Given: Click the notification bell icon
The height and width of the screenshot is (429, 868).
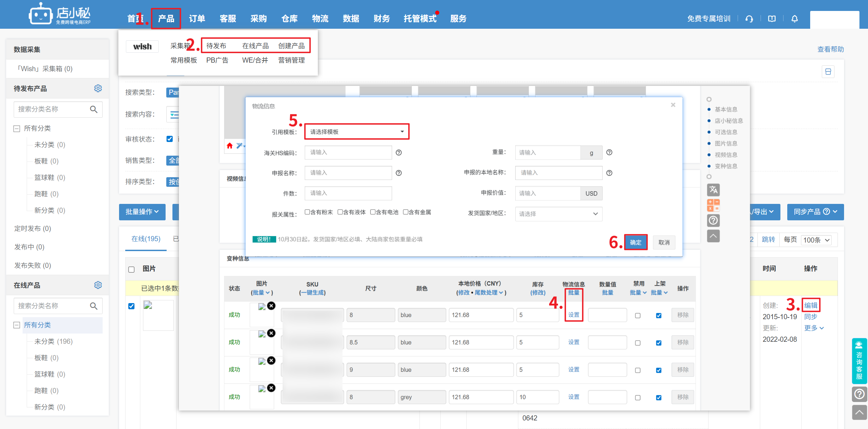Looking at the screenshot, I should [x=794, y=19].
